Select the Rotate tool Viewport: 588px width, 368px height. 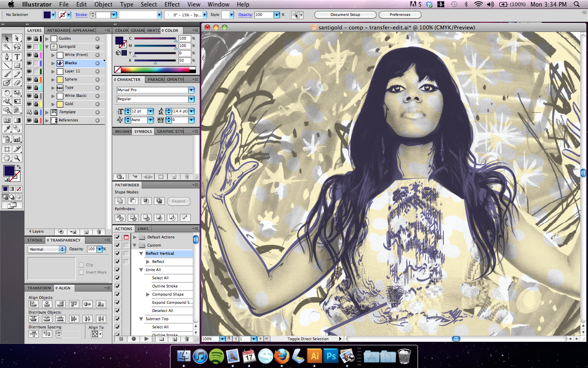tap(7, 93)
